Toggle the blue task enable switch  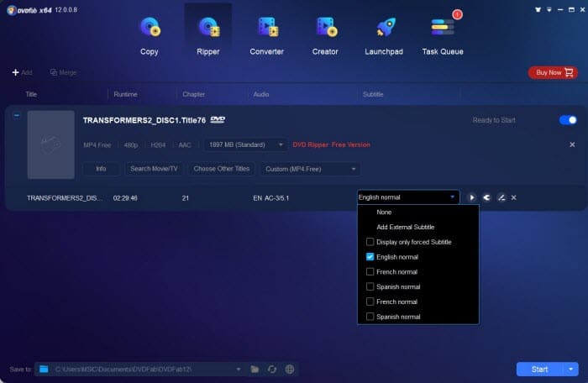[x=568, y=120]
